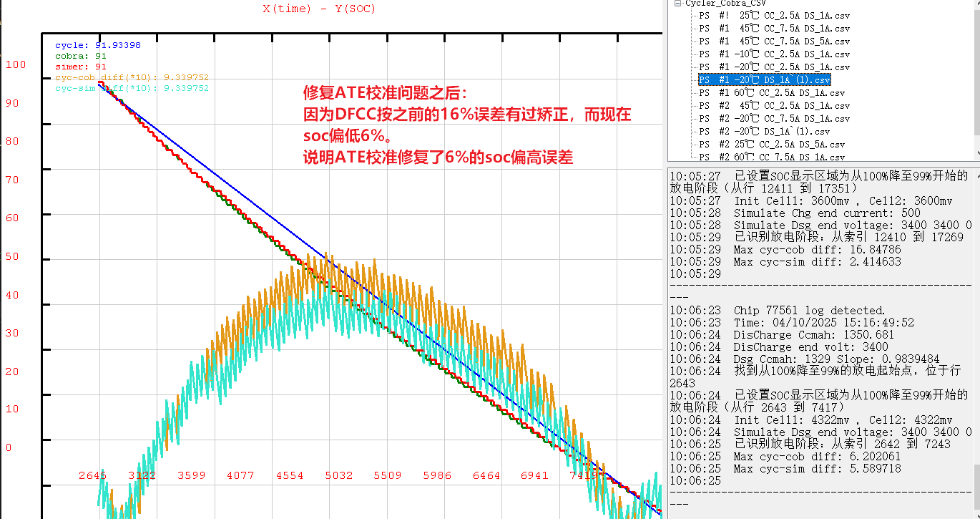The width and height of the screenshot is (980, 519).
Task: Click x-axis label 5986
Action: (x=437, y=475)
